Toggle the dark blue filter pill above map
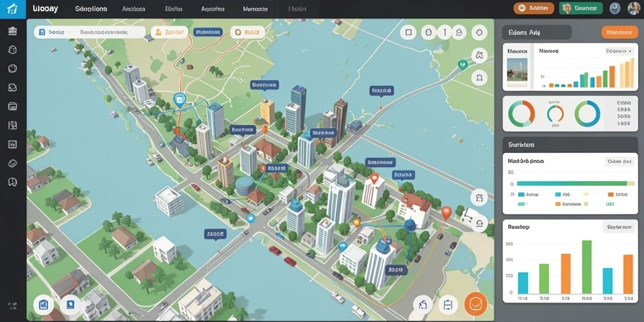The height and width of the screenshot is (322, 644). click(x=208, y=32)
